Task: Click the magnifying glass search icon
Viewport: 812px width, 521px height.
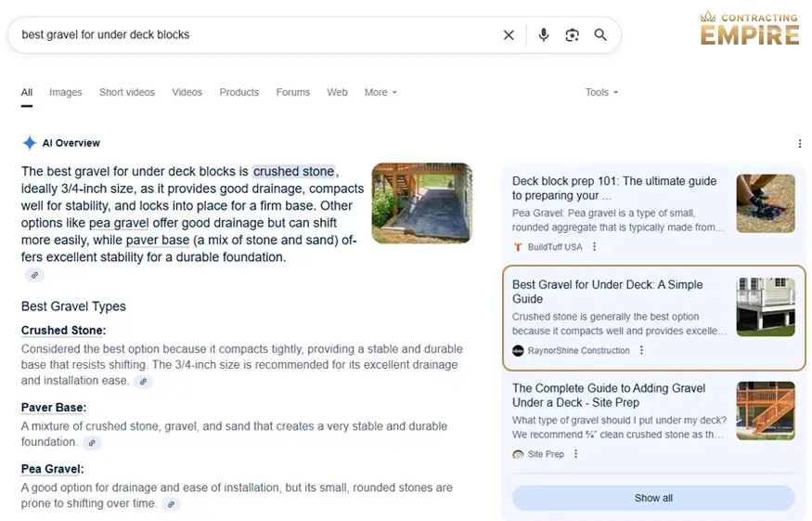Action: pos(600,34)
